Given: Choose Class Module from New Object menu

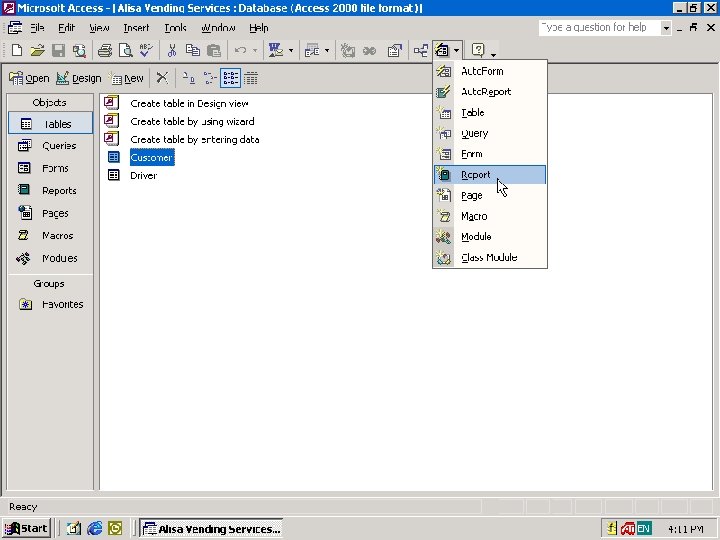Looking at the screenshot, I should 490,257.
